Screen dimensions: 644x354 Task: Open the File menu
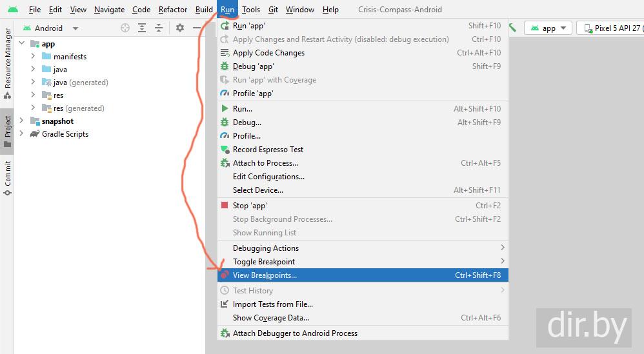point(35,10)
